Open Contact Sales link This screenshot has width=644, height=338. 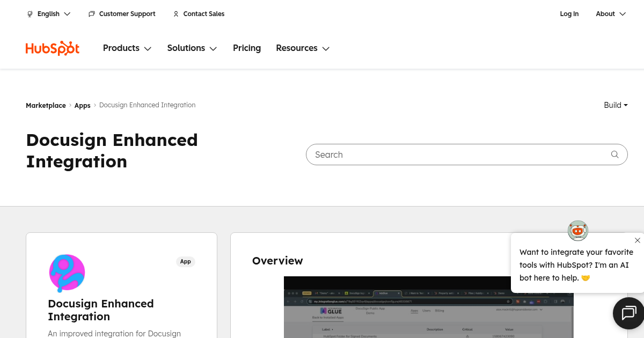pos(199,14)
